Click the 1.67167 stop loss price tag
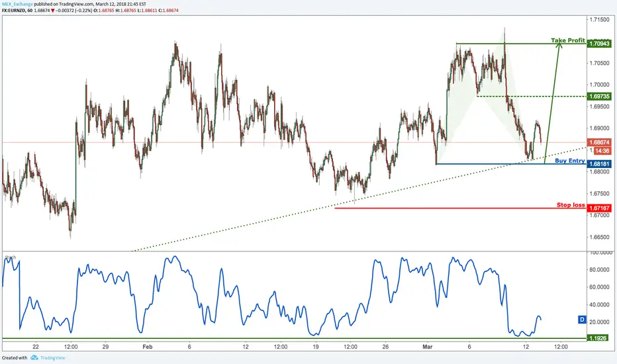Viewport: 617px width, 364px height. [599, 208]
